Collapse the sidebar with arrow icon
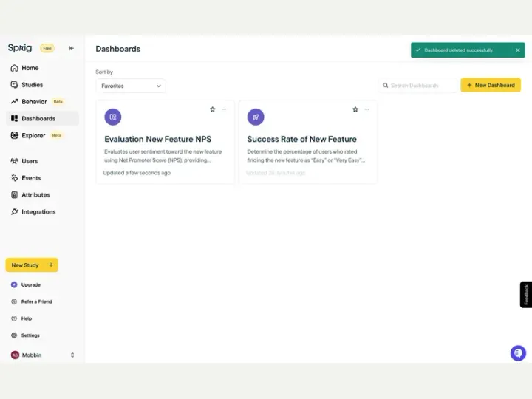 (x=71, y=48)
